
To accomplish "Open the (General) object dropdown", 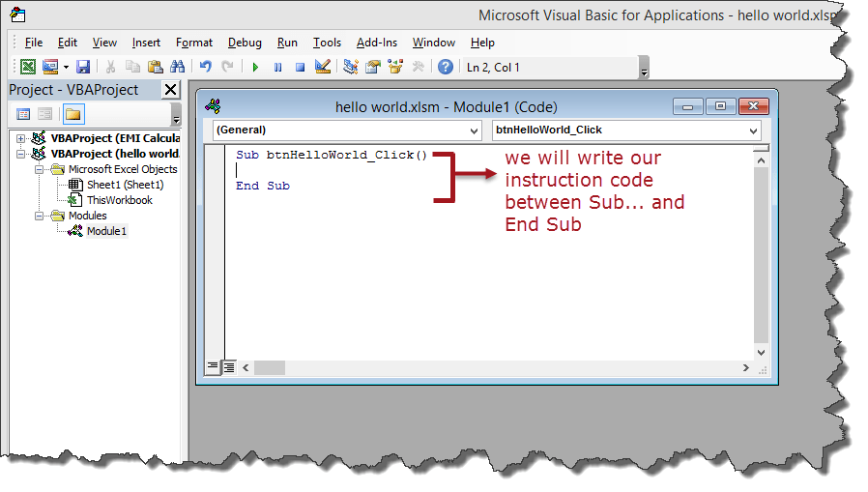I will [347, 130].
